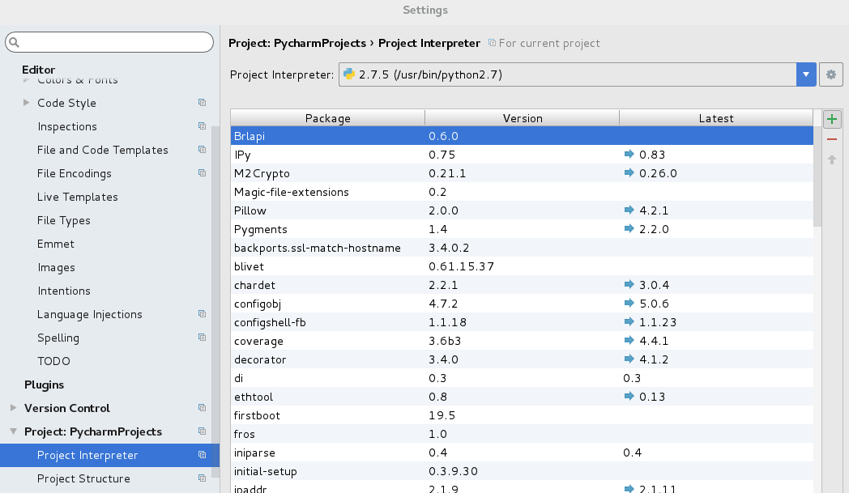Sort by the Package column header
849x493 pixels.
[328, 118]
